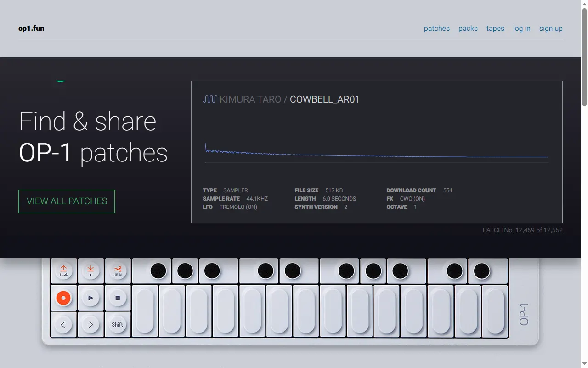Click the red record button on OP-1
Viewport: 588px width, 368px height.
pos(63,298)
